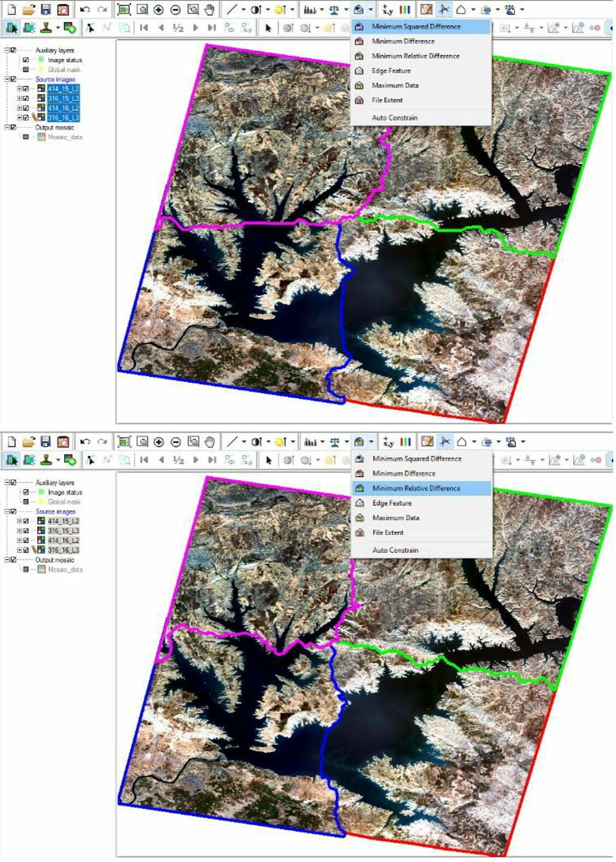Click Fit-to-extent green frame icon, upper screenshot
Image resolution: width=616 pixels, height=862 pixels.
124,10
